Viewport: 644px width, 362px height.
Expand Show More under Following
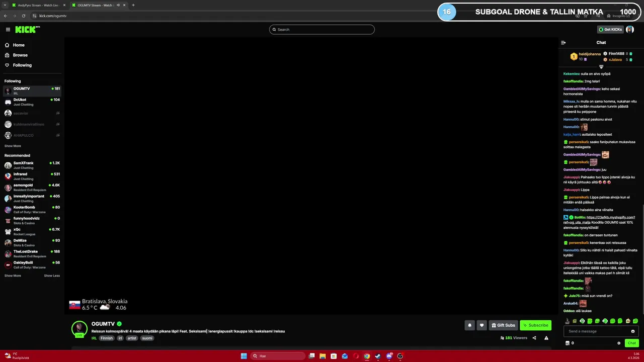coord(13,146)
